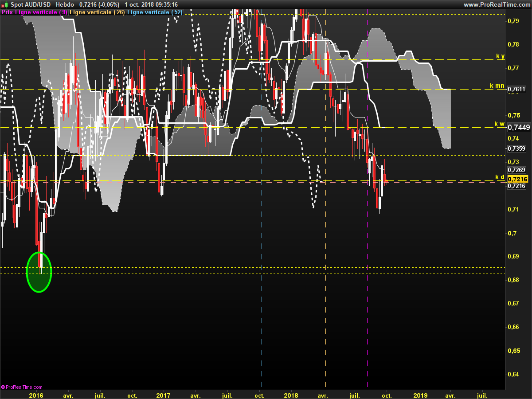Click the 0,69 price axis label
Viewport: 532px width, 399px height.
514,256
